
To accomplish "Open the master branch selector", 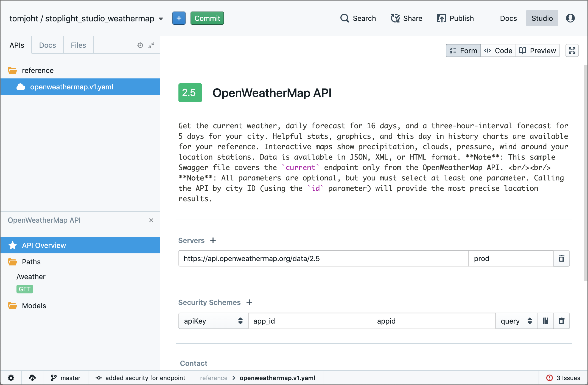I will click(66, 378).
